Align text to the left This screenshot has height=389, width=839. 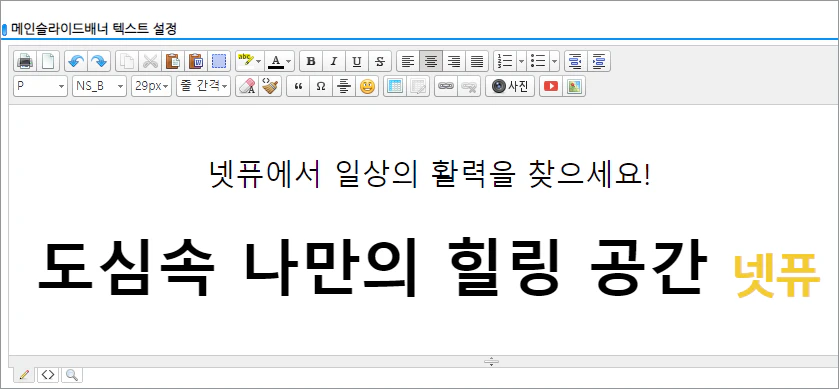(x=408, y=62)
